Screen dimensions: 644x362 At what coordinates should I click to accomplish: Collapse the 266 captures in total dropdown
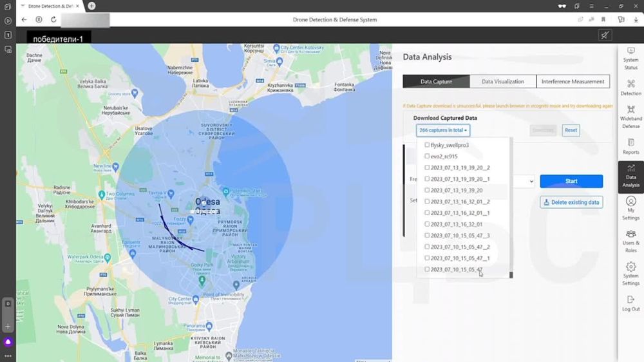tap(443, 130)
